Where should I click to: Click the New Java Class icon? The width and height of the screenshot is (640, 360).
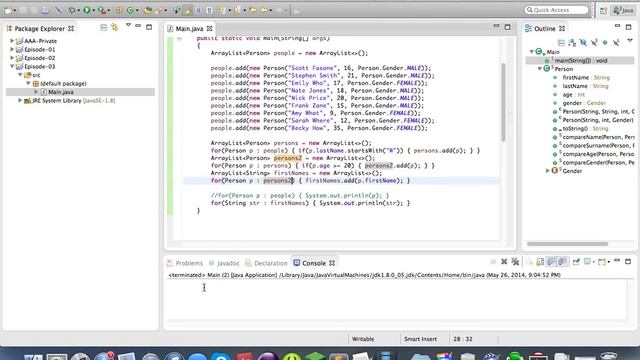click(x=130, y=10)
